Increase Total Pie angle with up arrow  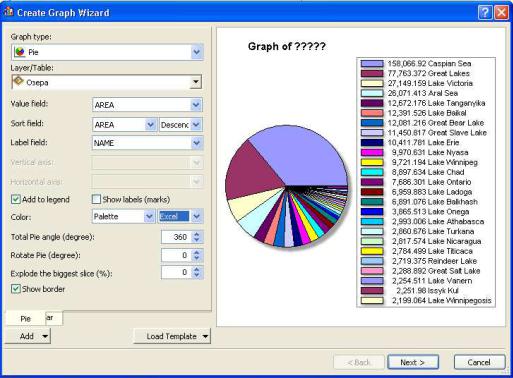[197, 234]
